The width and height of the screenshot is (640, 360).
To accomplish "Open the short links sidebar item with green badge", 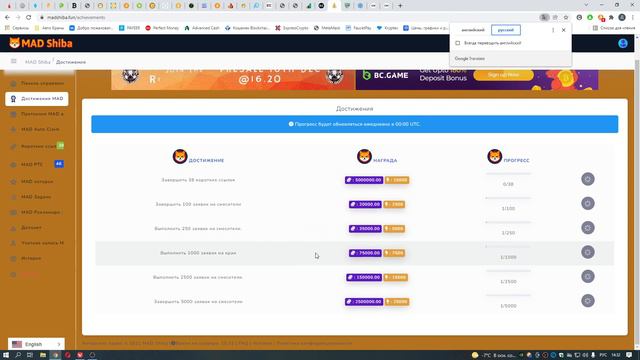I will point(37,146).
